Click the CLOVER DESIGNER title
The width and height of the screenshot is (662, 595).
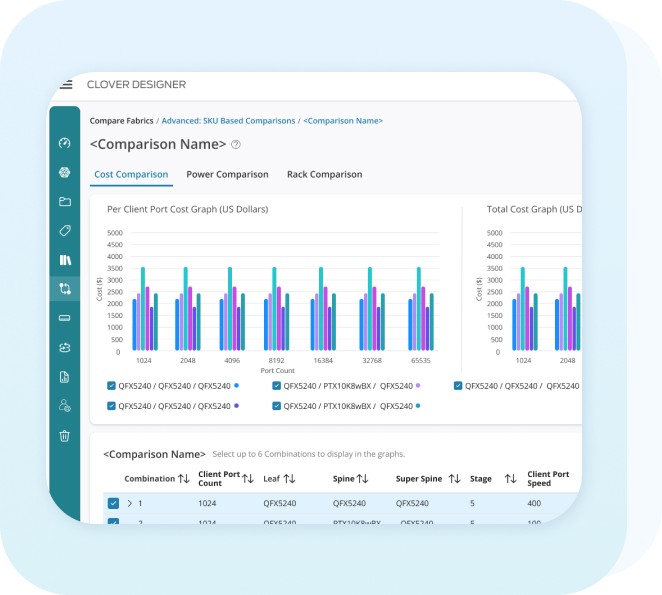pyautogui.click(x=136, y=84)
